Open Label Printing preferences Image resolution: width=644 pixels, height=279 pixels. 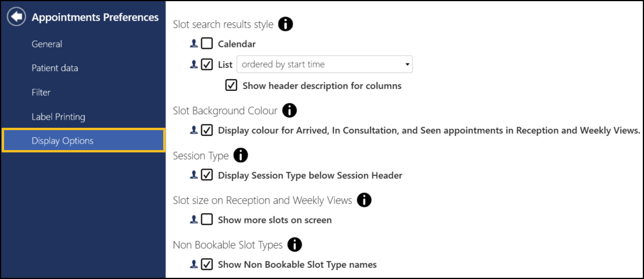pyautogui.click(x=58, y=117)
